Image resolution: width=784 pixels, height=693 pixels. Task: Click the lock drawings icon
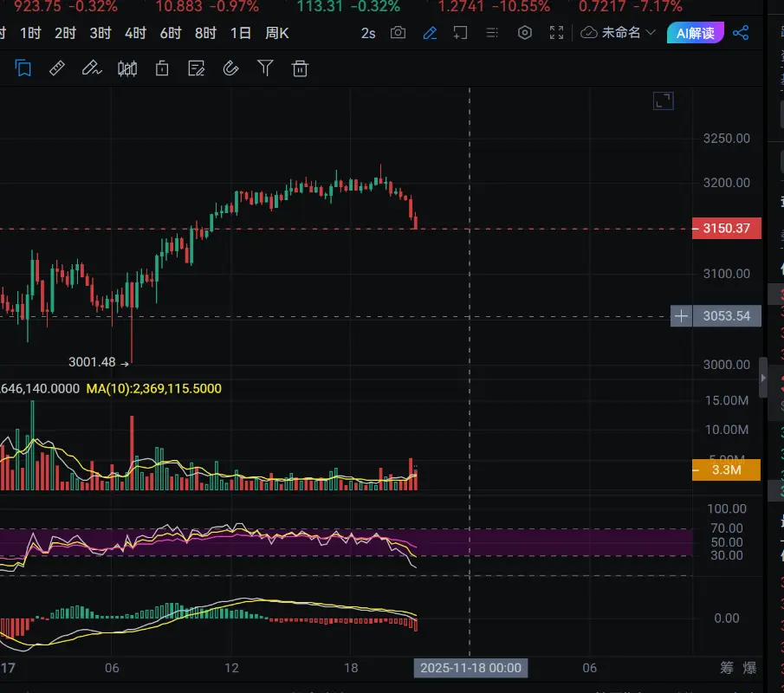coord(162,68)
